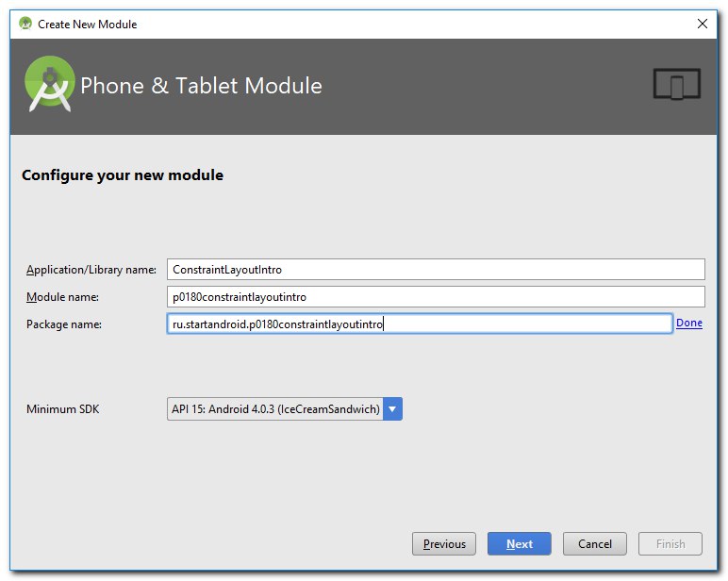Click the 'Minimum SDK' label

[62, 409]
